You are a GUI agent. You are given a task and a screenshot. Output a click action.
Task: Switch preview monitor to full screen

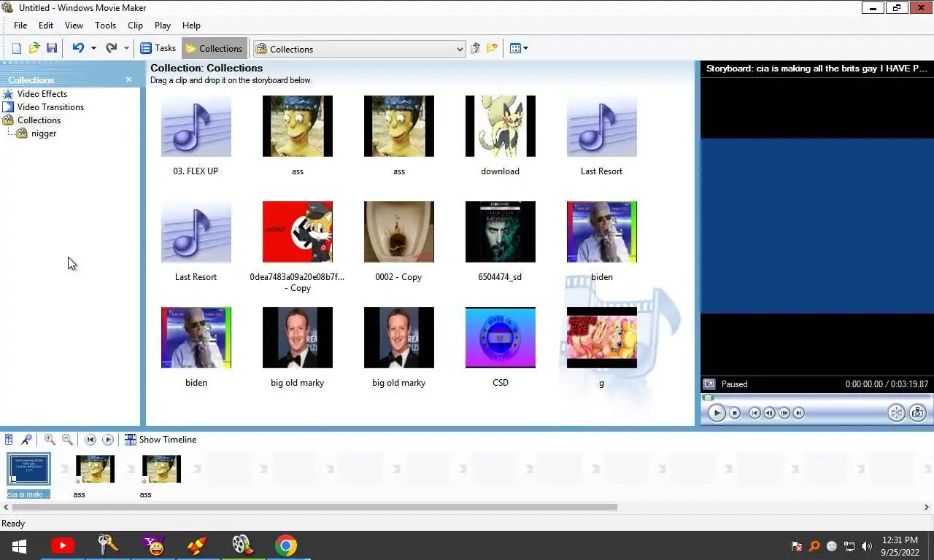click(709, 384)
